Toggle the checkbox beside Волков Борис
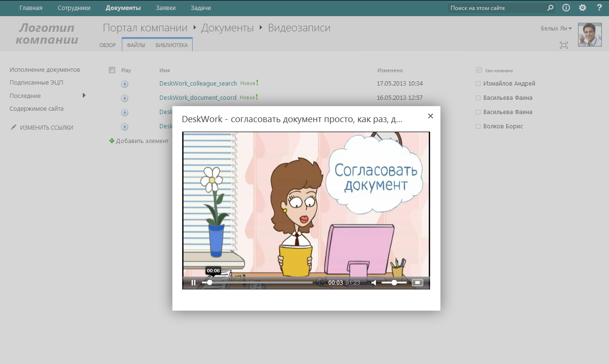Viewport: 609px width, 364px height. tap(478, 127)
